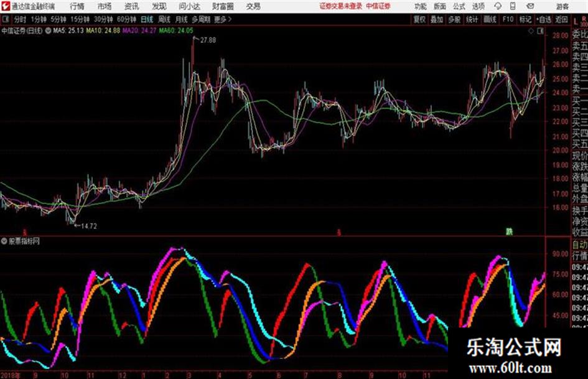The image size is (588, 379).
Task: Open the 行情 menu
Action: point(77,6)
